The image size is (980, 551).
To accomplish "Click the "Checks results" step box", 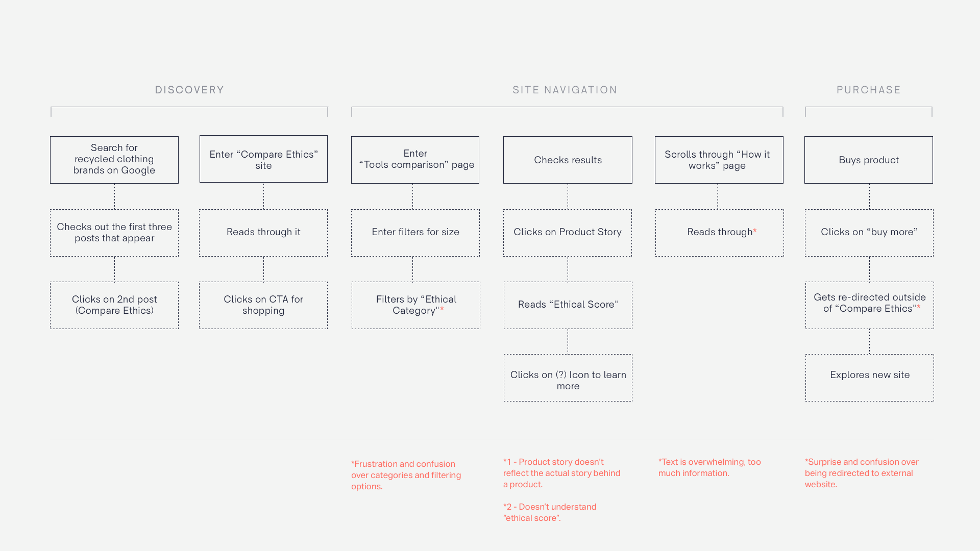I will pos(568,160).
